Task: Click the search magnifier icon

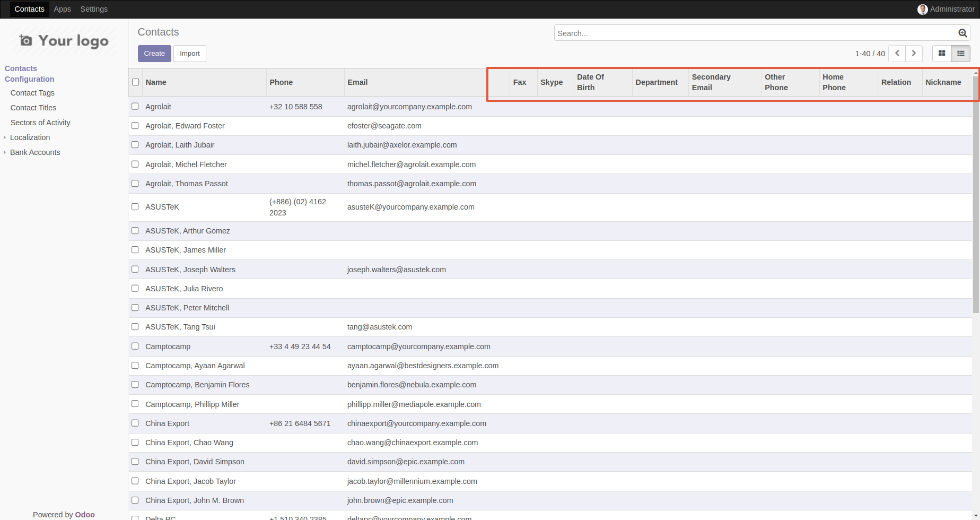Action: 962,33
